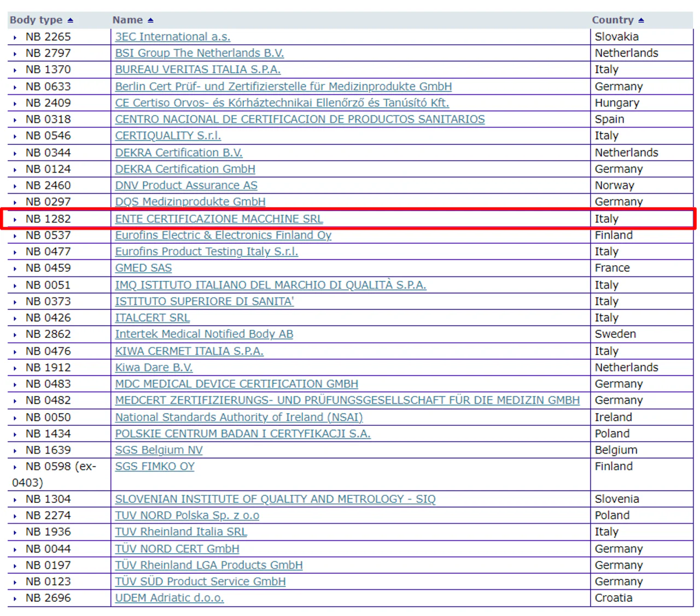Open IMQ ISTITUTO ITALIANO DEL MARCHIO link
This screenshot has width=700, height=616.
[271, 285]
